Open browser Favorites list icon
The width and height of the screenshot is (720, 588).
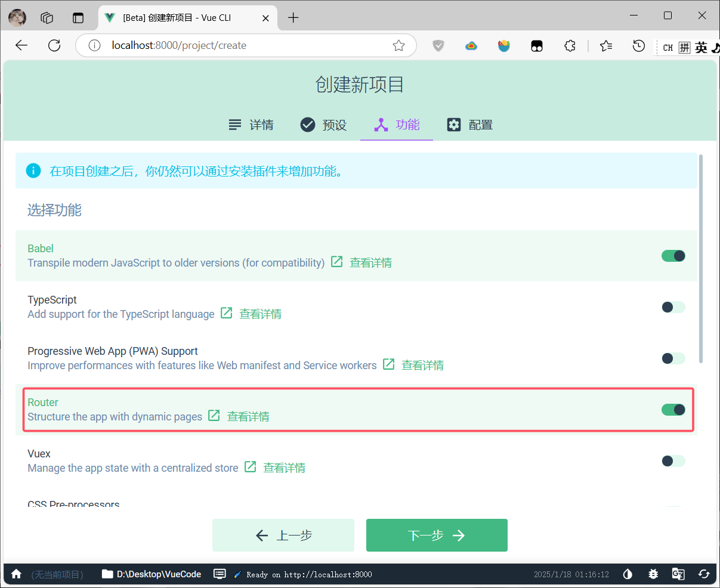606,45
